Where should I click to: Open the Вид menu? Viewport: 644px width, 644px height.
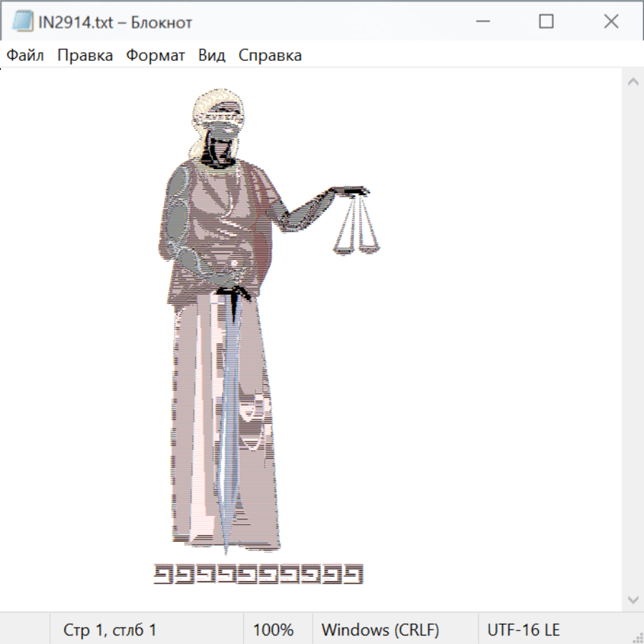(x=212, y=56)
